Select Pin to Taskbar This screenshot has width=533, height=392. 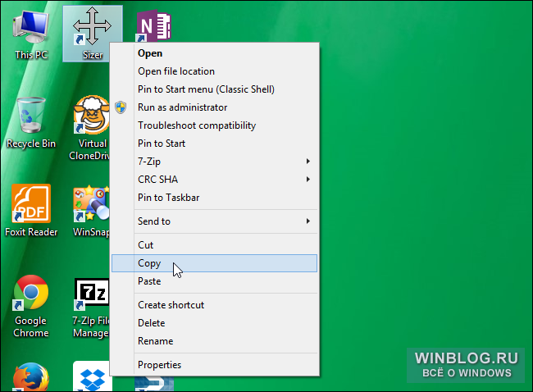(x=215, y=198)
